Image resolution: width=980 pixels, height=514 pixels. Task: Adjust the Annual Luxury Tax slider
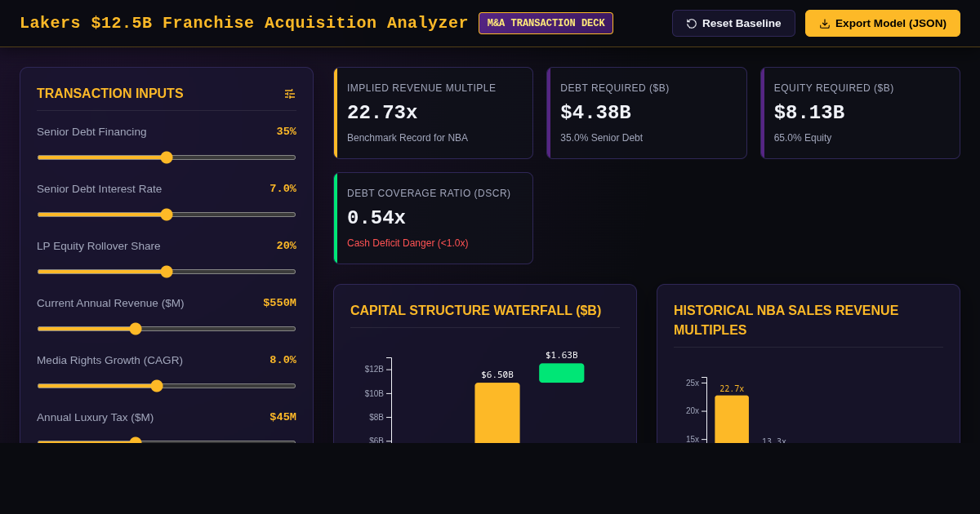click(x=167, y=441)
